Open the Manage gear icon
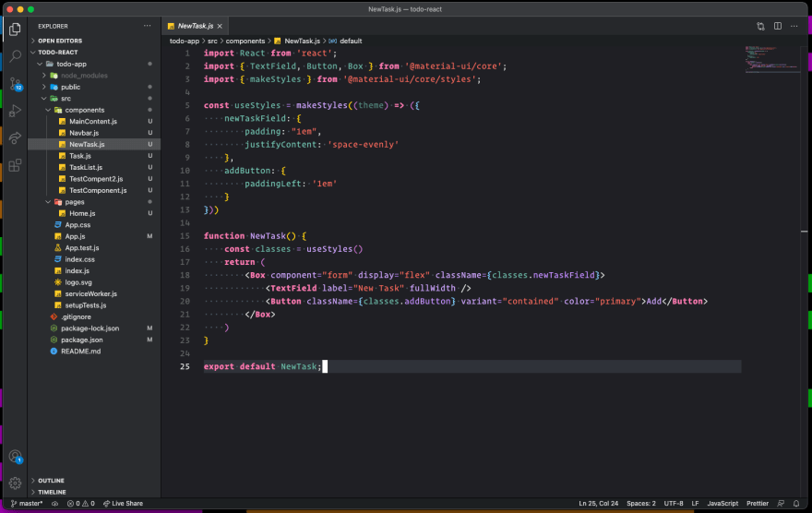Image resolution: width=812 pixels, height=513 pixels. (15, 483)
